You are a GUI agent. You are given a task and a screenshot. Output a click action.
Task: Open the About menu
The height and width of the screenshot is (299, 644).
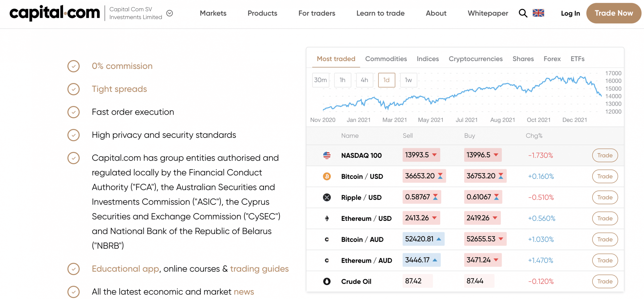[436, 13]
